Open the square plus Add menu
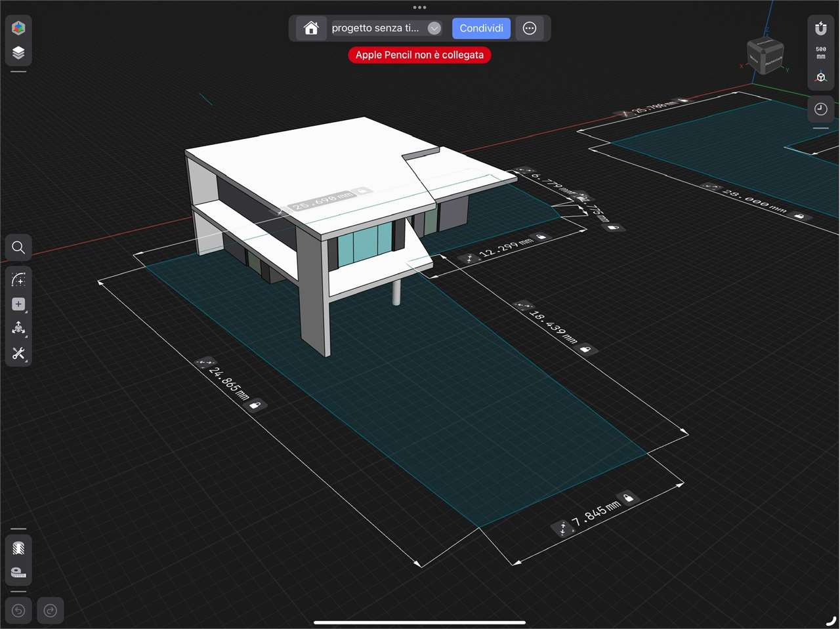The height and width of the screenshot is (629, 840). 18,304
